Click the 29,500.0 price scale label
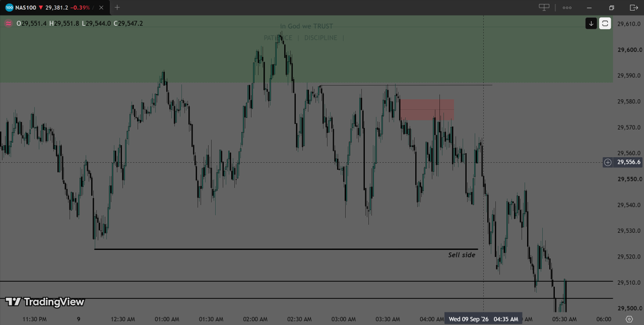644x325 pixels. (630, 308)
